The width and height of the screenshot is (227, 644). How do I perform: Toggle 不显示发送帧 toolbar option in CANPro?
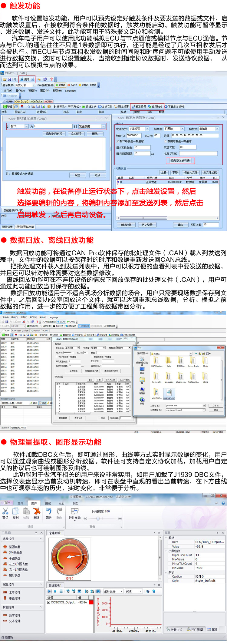pos(174,106)
